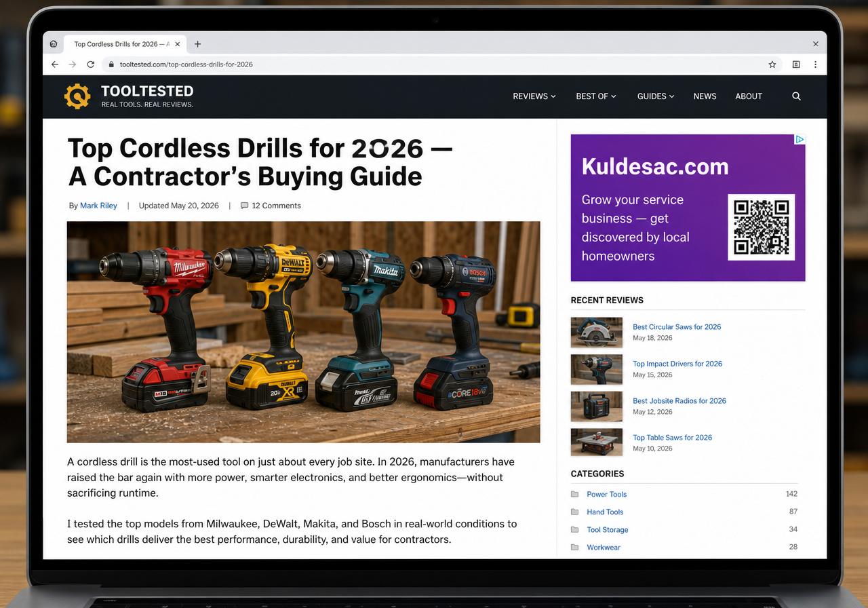Close the browser window with X
This screenshot has height=608, width=868.
[x=815, y=44]
